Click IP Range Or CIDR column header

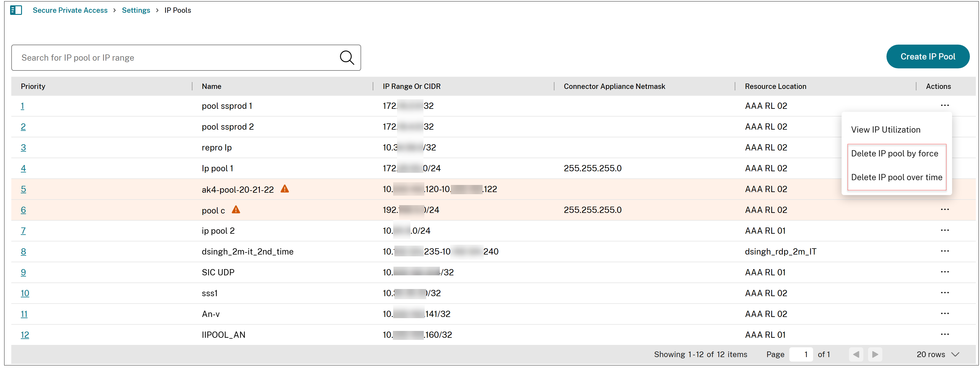[412, 86]
